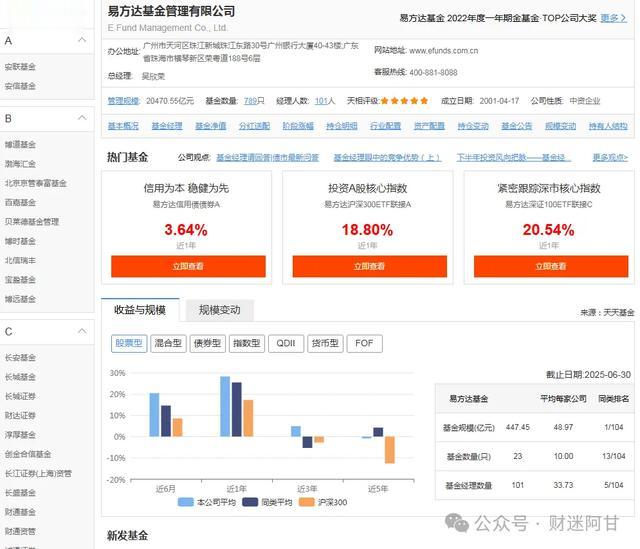Viewport: 640px width, 549px height.
Task: Open the 基金经理 navigation link
Action: pyautogui.click(x=167, y=126)
